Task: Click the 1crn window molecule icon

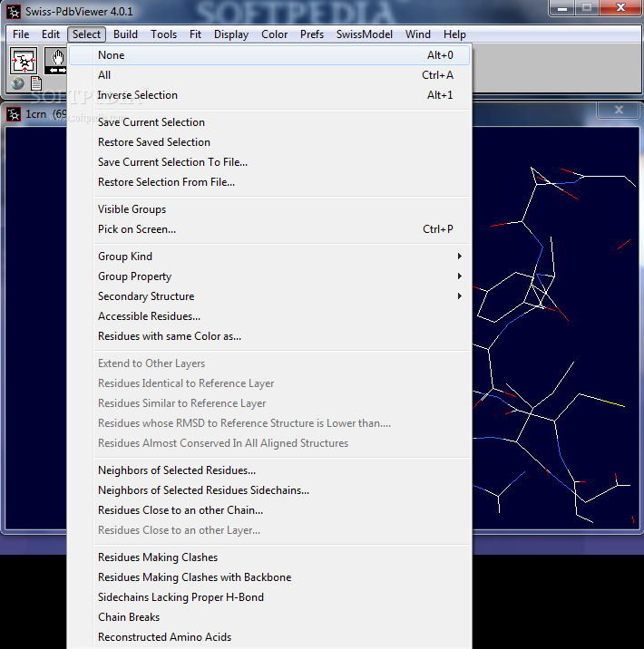Action: coord(14,114)
